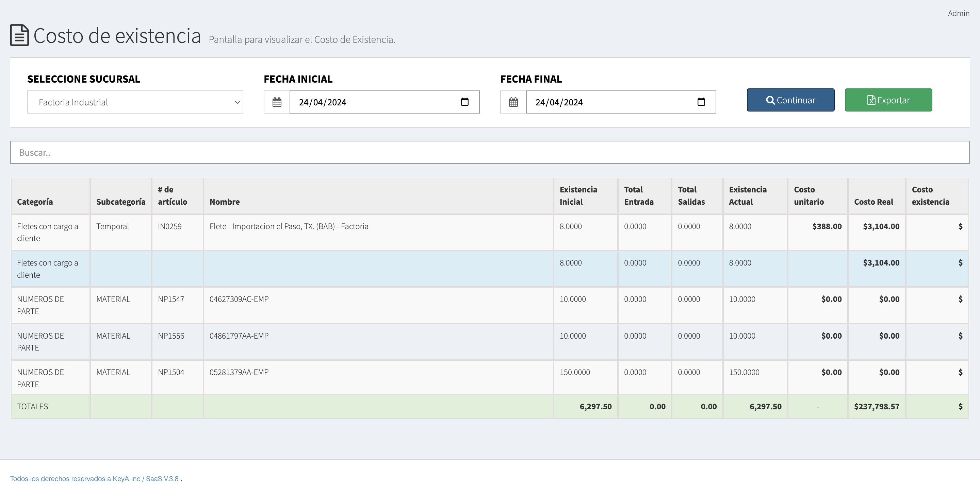Select the row for article IN0259
The width and height of the screenshot is (980, 495).
tap(170, 226)
